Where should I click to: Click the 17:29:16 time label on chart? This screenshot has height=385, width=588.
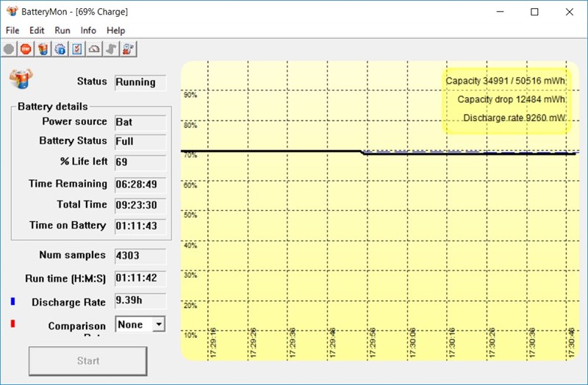pyautogui.click(x=213, y=342)
